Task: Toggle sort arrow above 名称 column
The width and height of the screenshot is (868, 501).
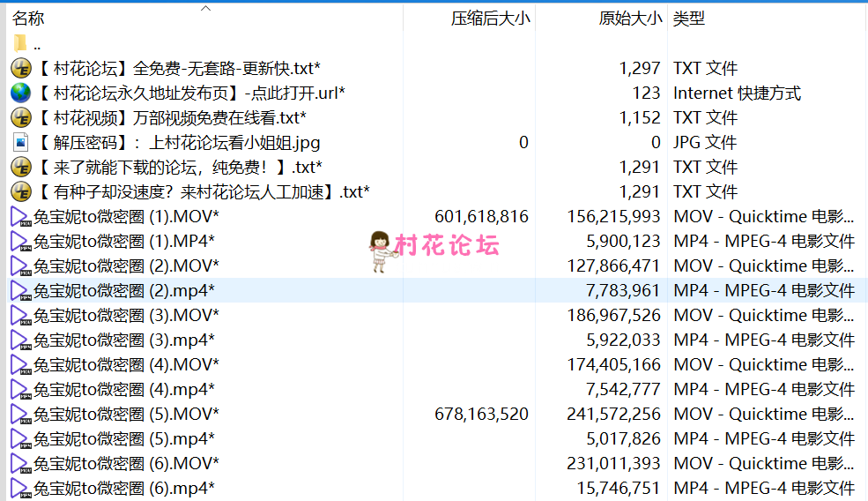Action: (x=206, y=8)
